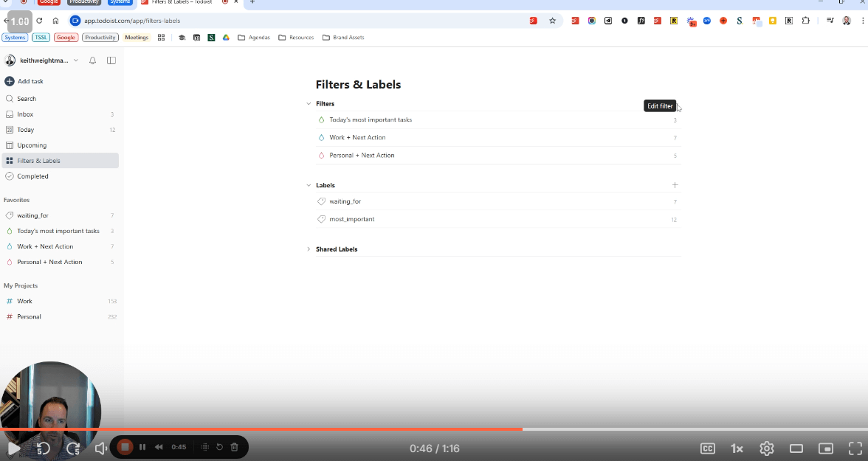
Task: Open waiting_for in Favorites
Action: tap(60, 215)
